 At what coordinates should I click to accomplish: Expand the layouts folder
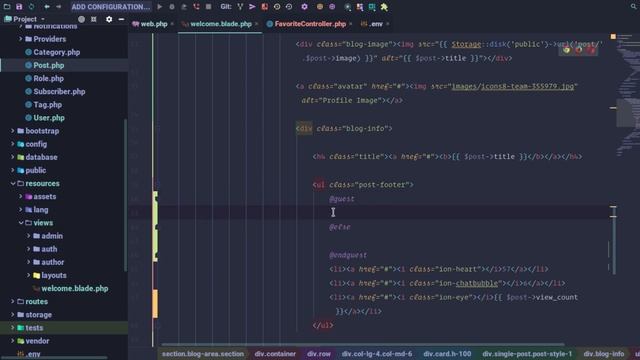29,275
